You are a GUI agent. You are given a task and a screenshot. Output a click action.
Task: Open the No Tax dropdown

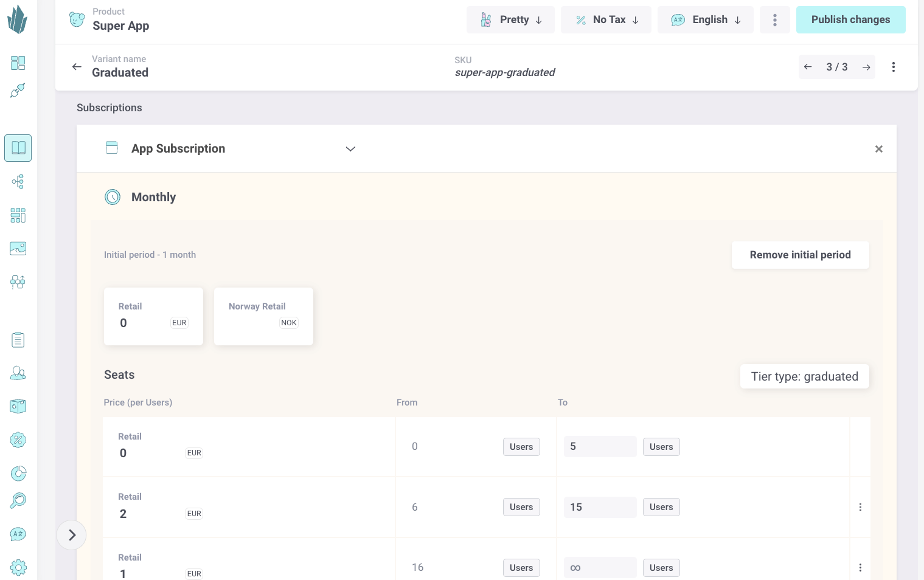pos(606,19)
